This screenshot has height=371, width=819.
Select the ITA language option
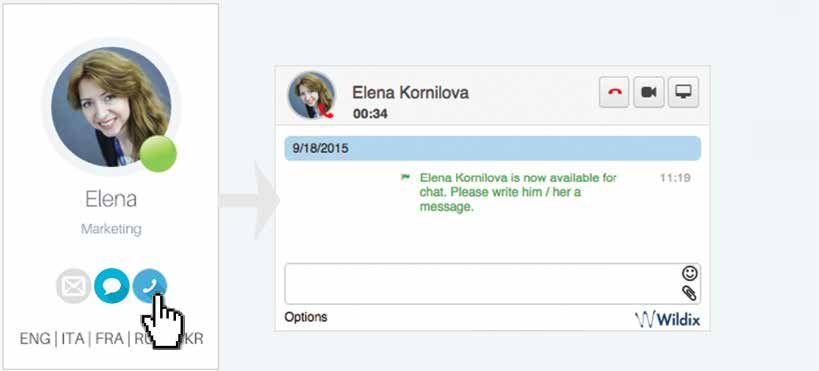tap(73, 339)
